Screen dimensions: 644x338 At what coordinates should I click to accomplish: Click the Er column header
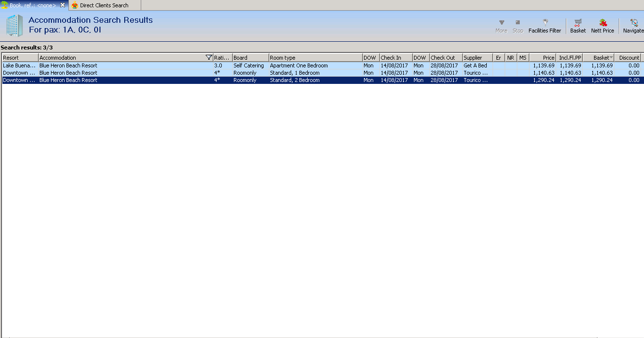498,58
